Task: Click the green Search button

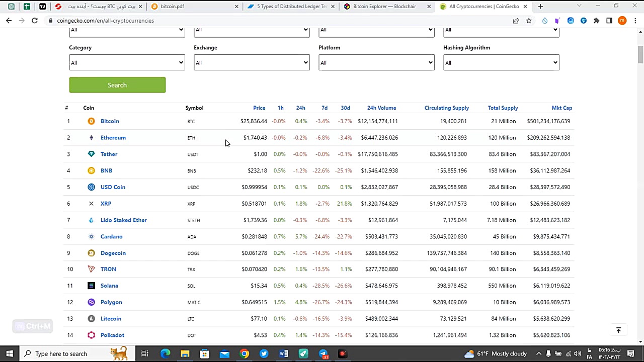Action: coord(117,85)
